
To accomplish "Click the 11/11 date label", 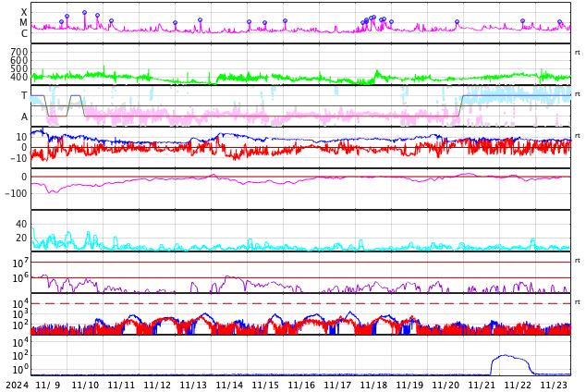I will coord(121,385).
